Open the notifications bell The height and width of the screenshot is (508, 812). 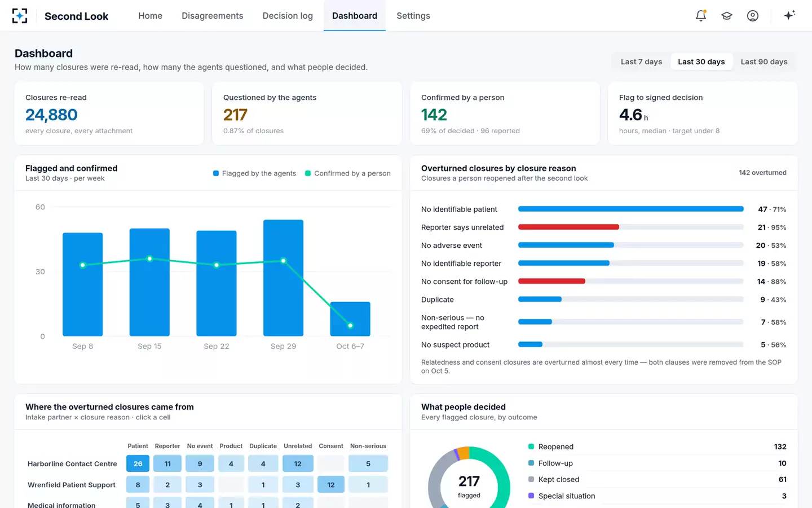[701, 16]
